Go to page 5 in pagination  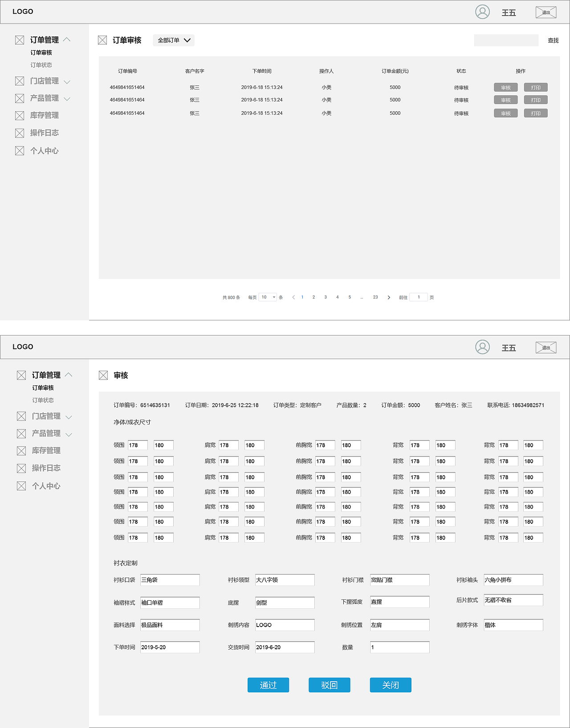pyautogui.click(x=350, y=297)
